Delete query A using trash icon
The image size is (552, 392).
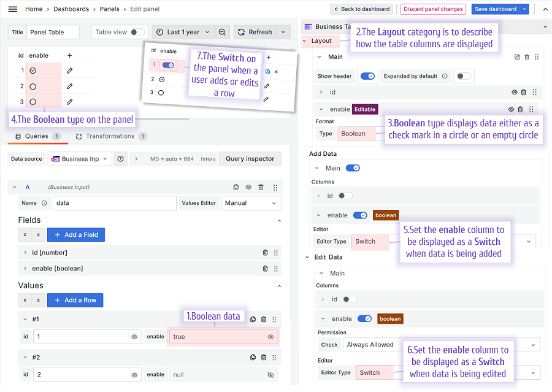[261, 187]
